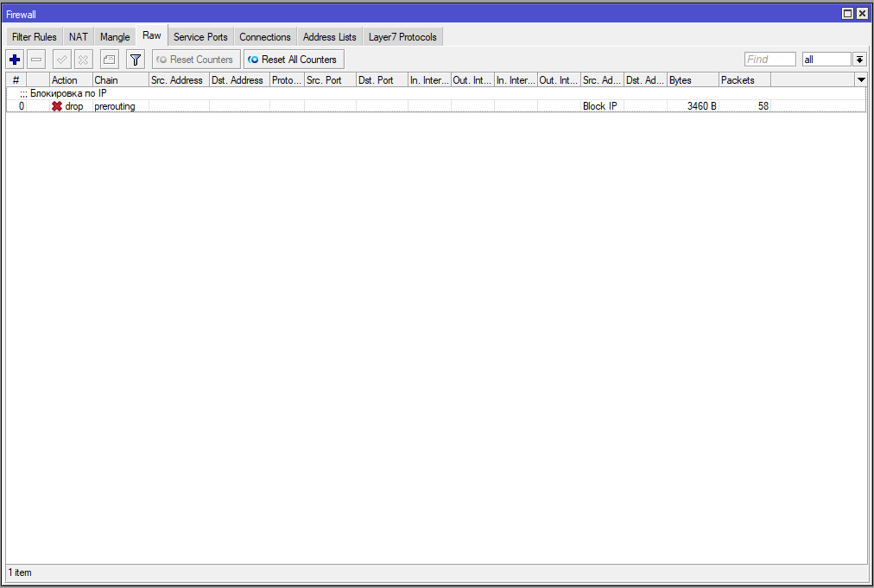Sort by Packets column header

pos(745,80)
